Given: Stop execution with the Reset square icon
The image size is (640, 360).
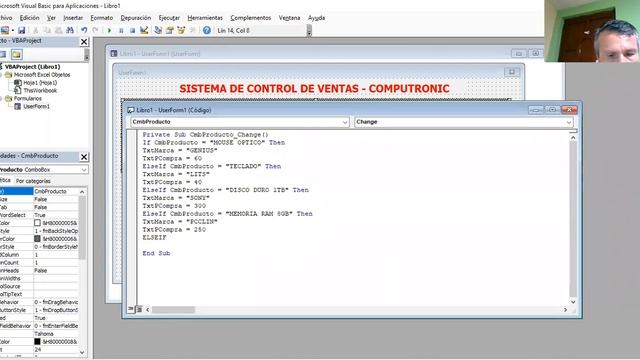Looking at the screenshot, I should pyautogui.click(x=132, y=30).
